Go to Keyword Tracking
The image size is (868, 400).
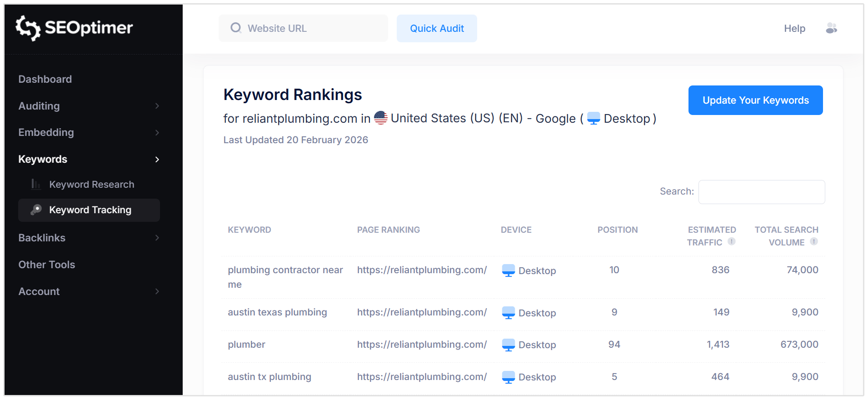point(90,210)
